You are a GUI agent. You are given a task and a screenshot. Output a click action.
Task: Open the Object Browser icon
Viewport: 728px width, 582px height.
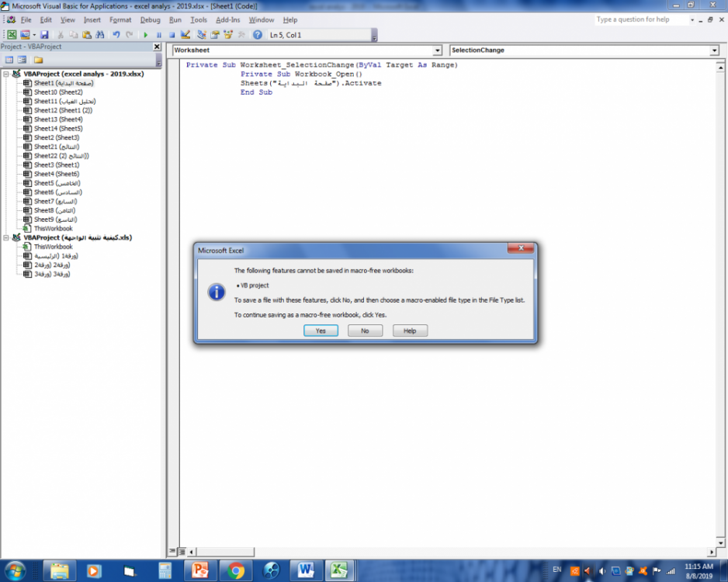click(x=228, y=35)
